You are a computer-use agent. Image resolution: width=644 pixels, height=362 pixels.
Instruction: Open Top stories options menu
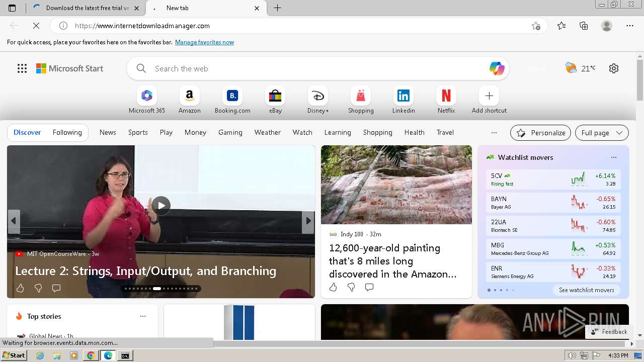coord(143,316)
